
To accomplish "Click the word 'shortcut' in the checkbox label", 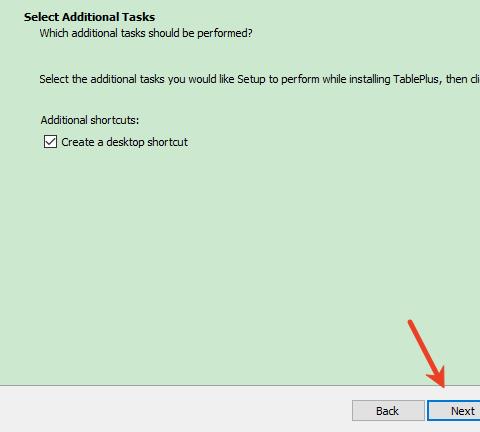I will 167,142.
